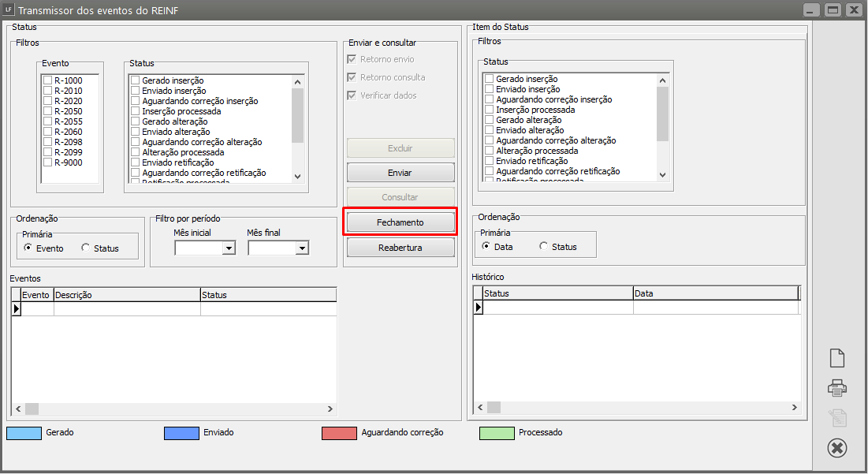This screenshot has width=868, height=474.
Task: Enable the R-2099 event filter
Action: 47,152
